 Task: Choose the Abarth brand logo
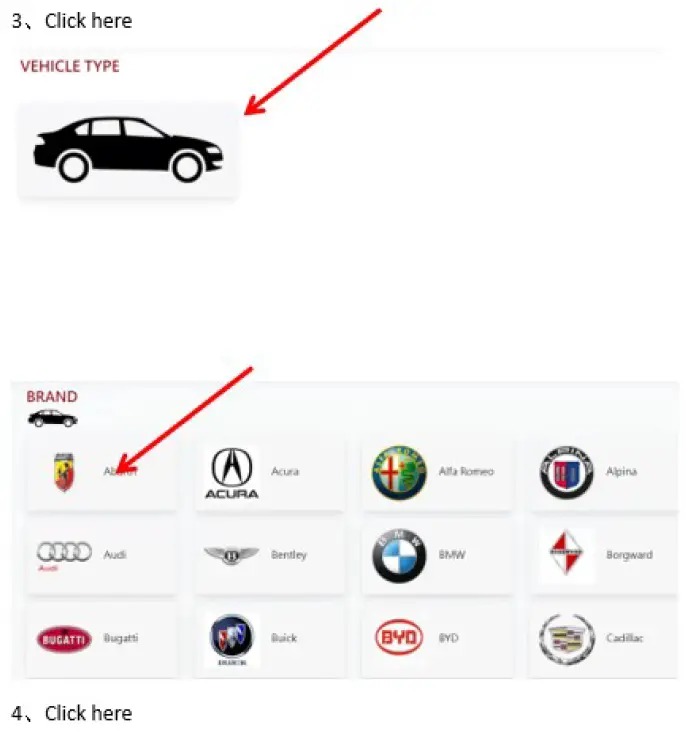tap(64, 472)
